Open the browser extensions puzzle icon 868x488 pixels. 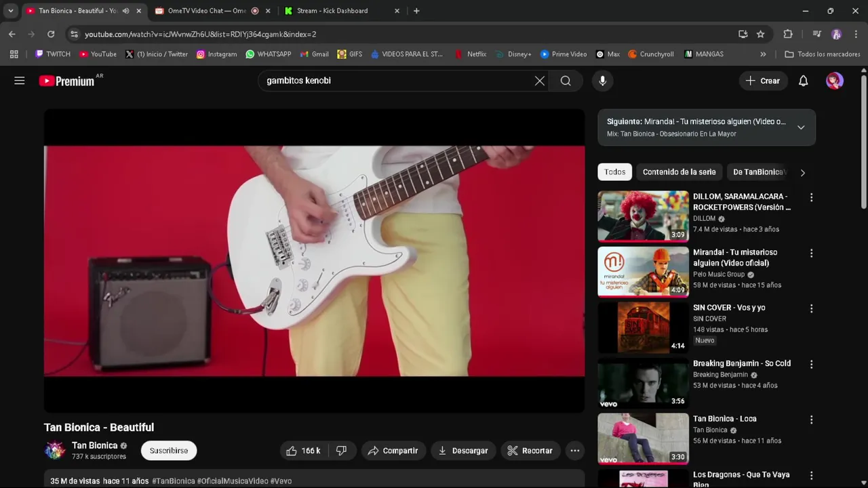coord(787,34)
